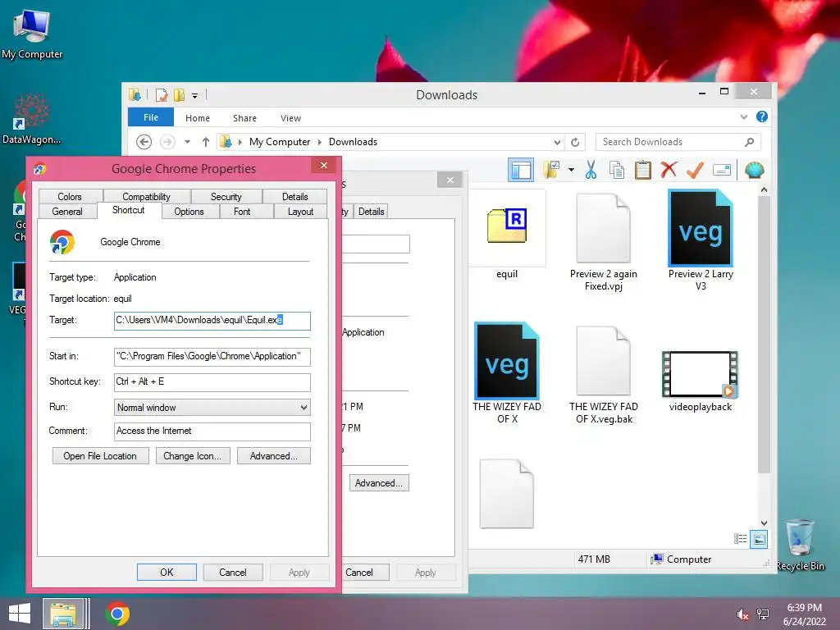Click Downloads scrollbar down arrow
The image size is (840, 630).
point(764,523)
